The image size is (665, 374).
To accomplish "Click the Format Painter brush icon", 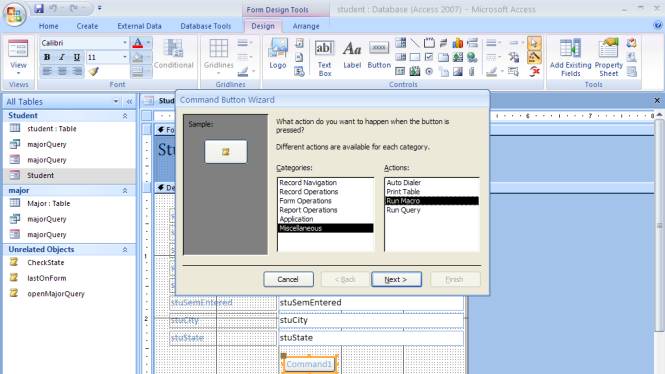I will [94, 71].
